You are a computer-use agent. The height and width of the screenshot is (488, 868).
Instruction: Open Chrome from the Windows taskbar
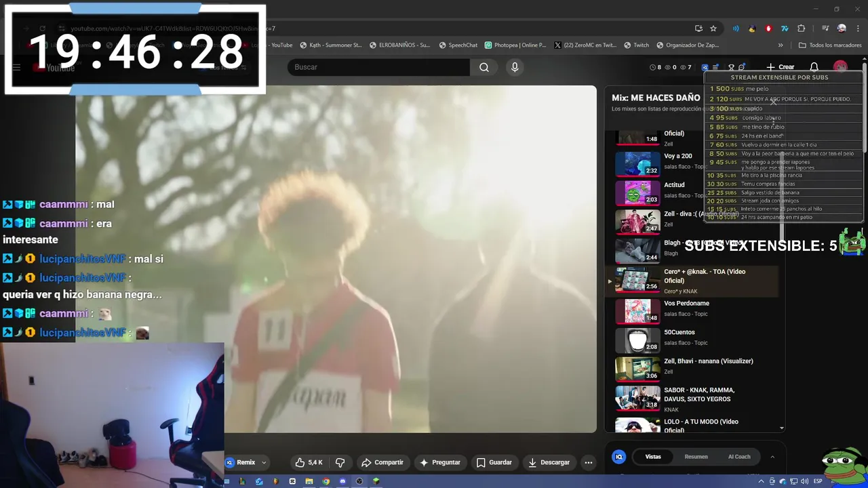(x=325, y=481)
